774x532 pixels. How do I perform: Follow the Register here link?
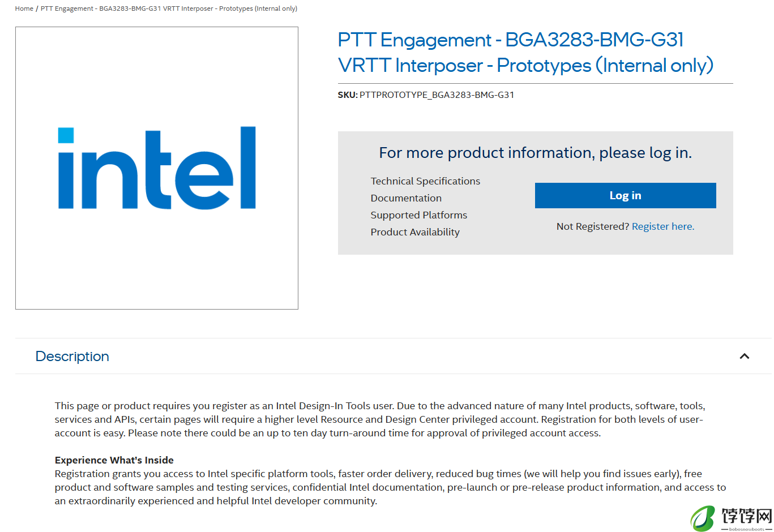point(663,226)
